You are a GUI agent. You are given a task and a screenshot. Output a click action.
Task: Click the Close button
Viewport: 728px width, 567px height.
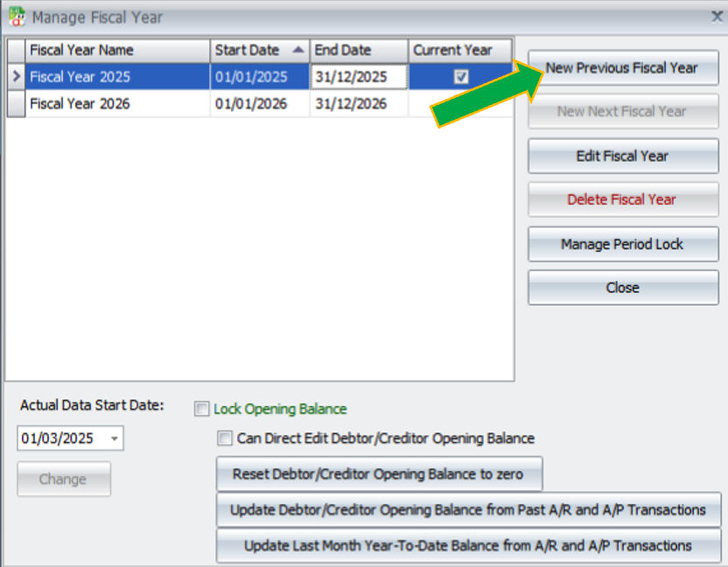622,287
